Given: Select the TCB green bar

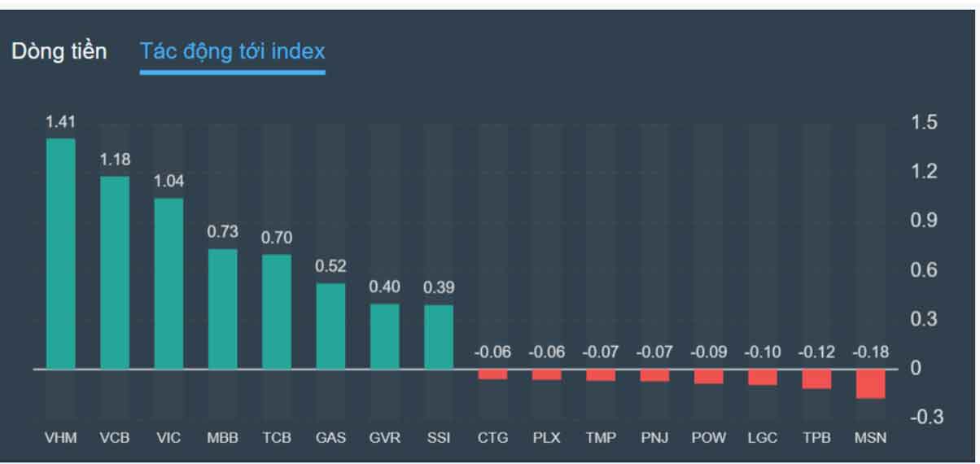Looking at the screenshot, I should 277,311.
